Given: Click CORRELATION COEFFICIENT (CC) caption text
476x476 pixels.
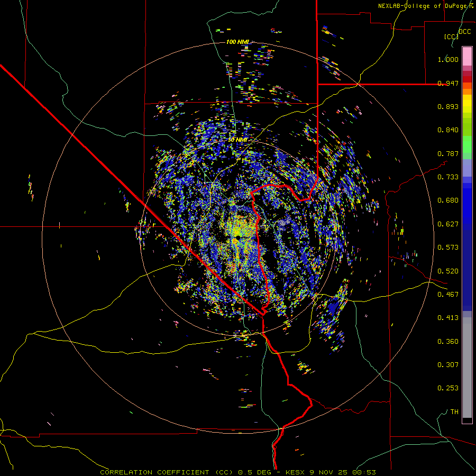Looking at the screenshot, I should click(x=167, y=472).
